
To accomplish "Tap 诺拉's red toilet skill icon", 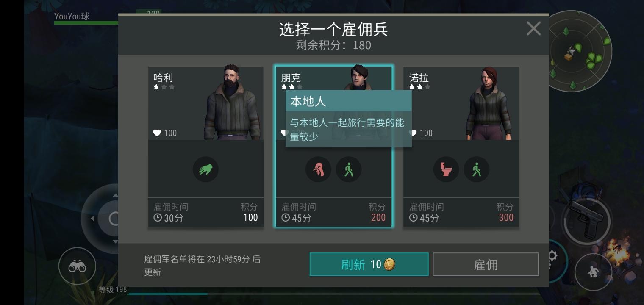I will pos(446,169).
